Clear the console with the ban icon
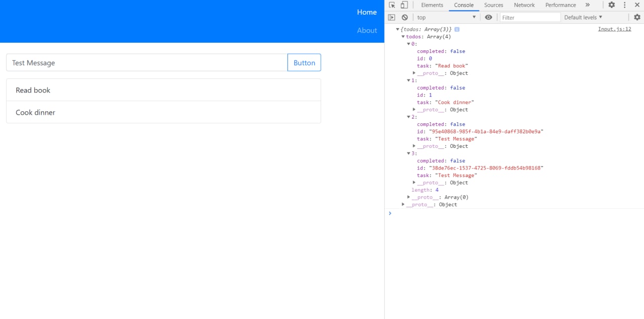Image resolution: width=644 pixels, height=319 pixels. (405, 17)
